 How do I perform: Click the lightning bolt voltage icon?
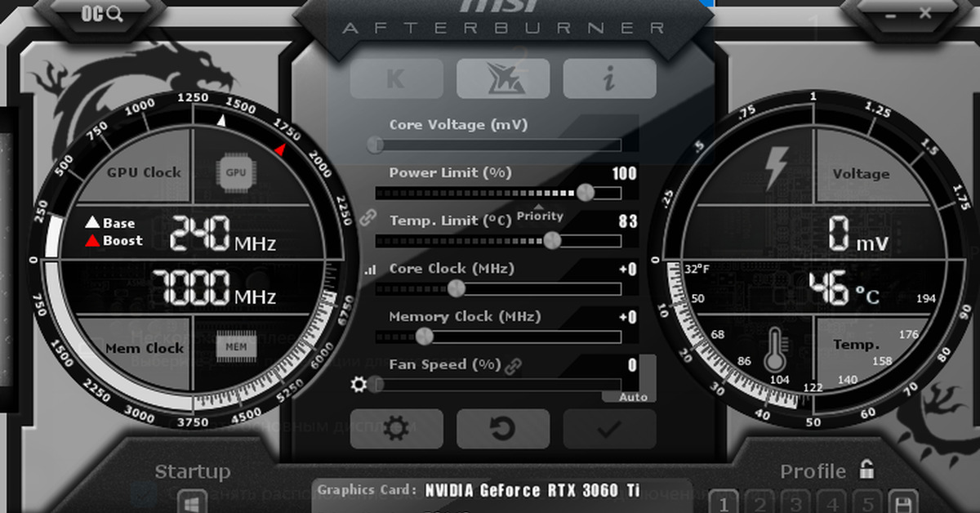pos(775,168)
